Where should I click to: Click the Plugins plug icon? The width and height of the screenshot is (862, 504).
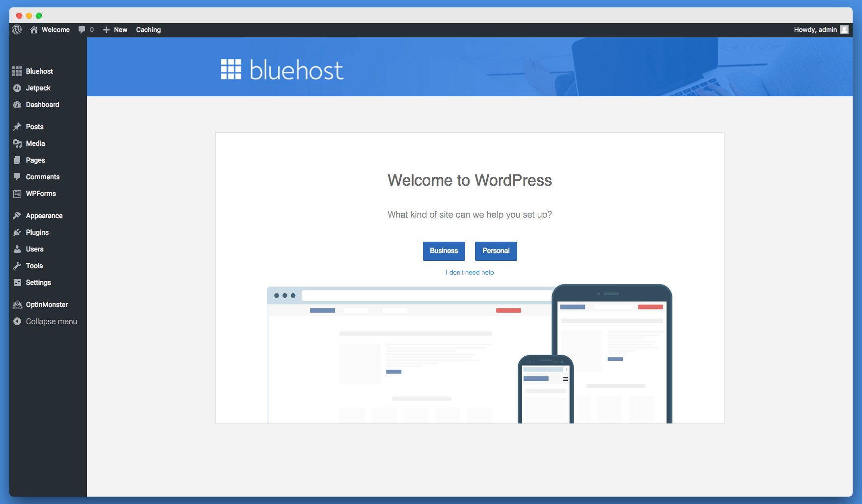point(17,232)
